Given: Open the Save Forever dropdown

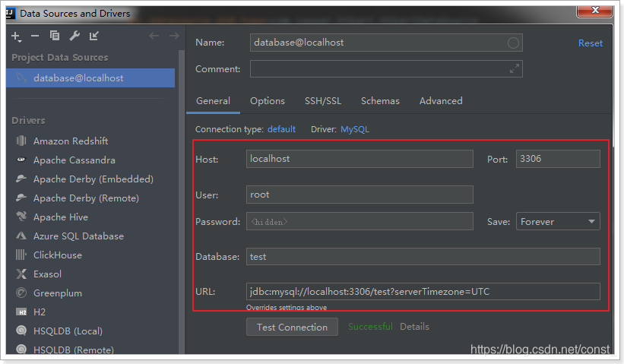Looking at the screenshot, I should (x=558, y=221).
